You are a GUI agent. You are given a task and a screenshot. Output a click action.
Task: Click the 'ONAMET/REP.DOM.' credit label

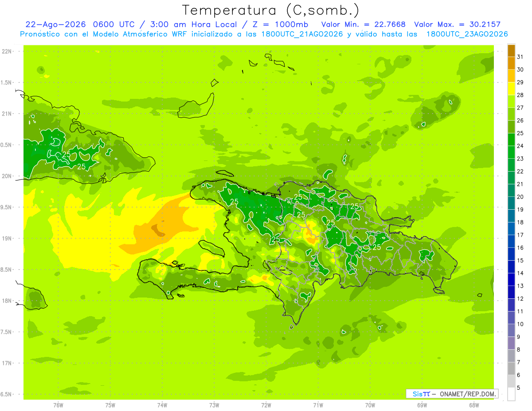point(468,394)
